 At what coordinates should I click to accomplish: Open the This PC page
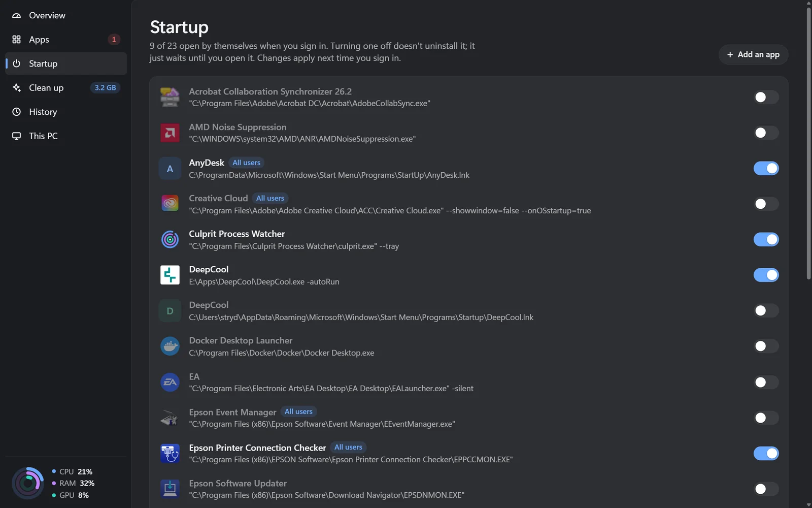pos(66,136)
